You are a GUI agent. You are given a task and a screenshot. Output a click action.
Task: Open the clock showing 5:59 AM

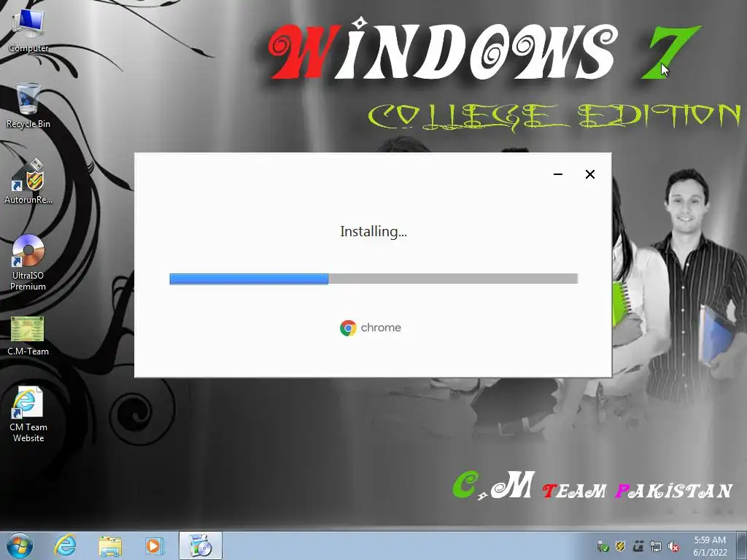click(x=710, y=546)
